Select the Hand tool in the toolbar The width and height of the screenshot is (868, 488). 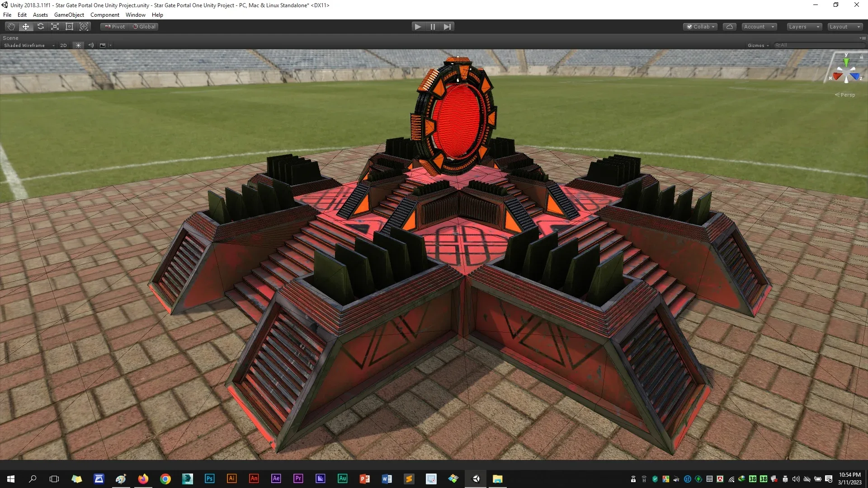pyautogui.click(x=10, y=26)
